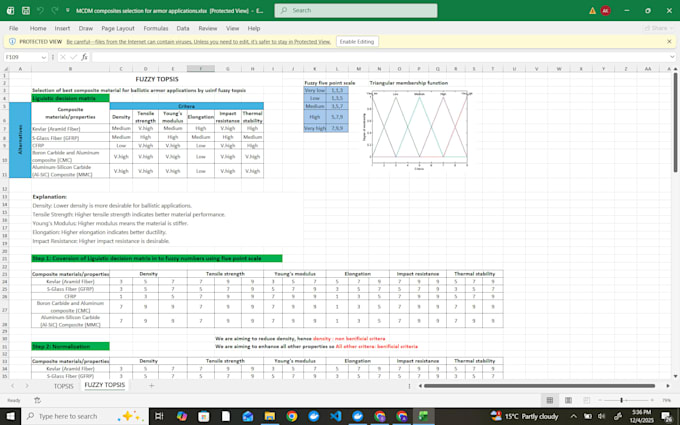Click the Select All corner triangle
This screenshot has width=680, height=425.
pyautogui.click(x=5, y=69)
